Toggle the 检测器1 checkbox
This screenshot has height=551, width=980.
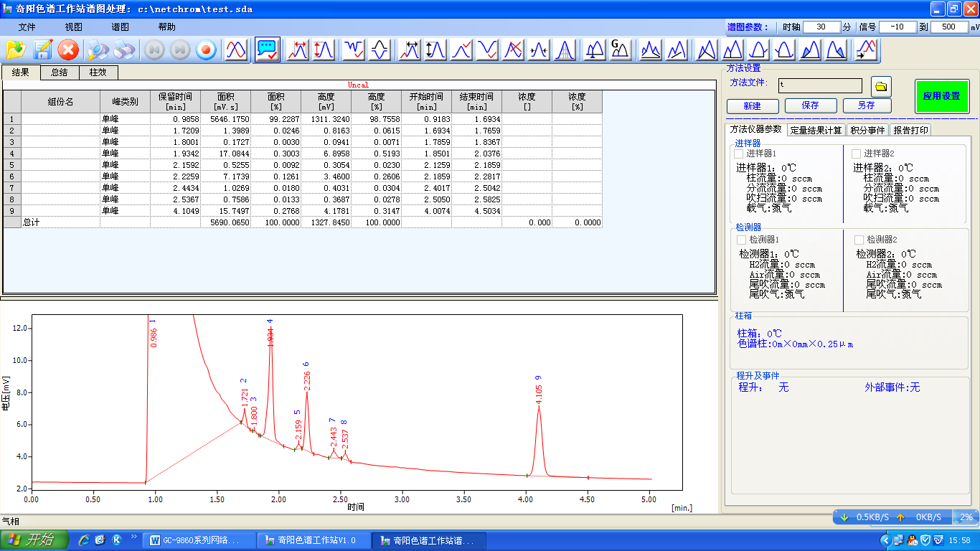coord(741,240)
